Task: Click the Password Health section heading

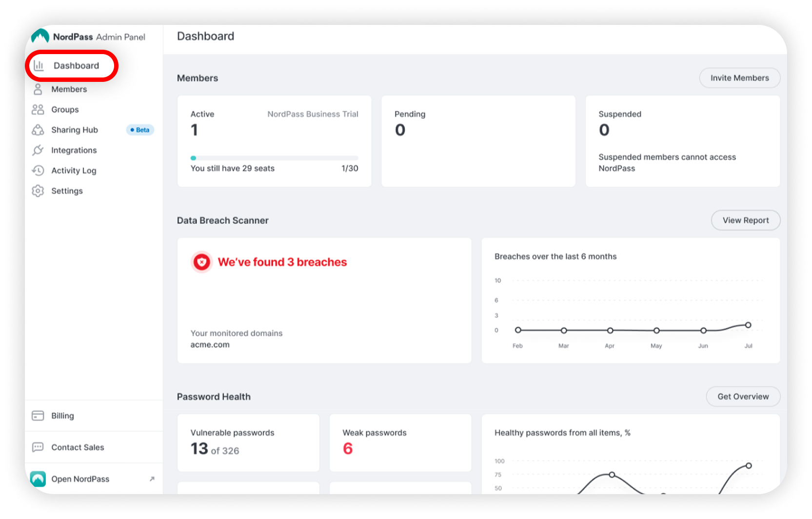Action: coord(214,397)
